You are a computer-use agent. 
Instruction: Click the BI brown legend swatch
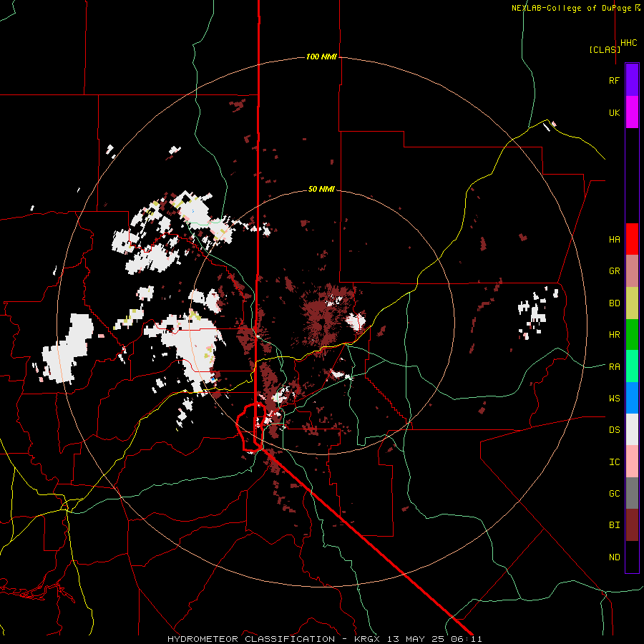632,525
